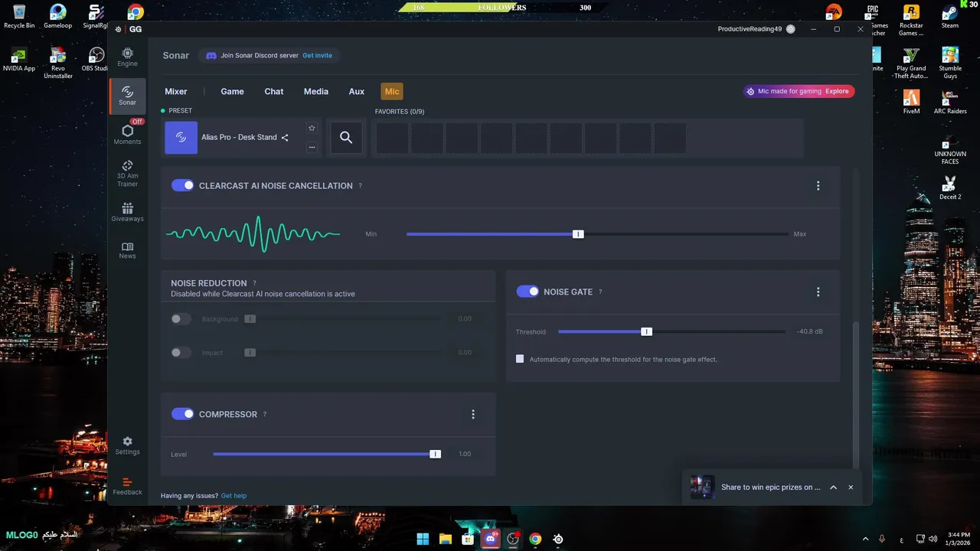Select the Mic tab
Image resolution: width=980 pixels, height=551 pixels.
[392, 91]
